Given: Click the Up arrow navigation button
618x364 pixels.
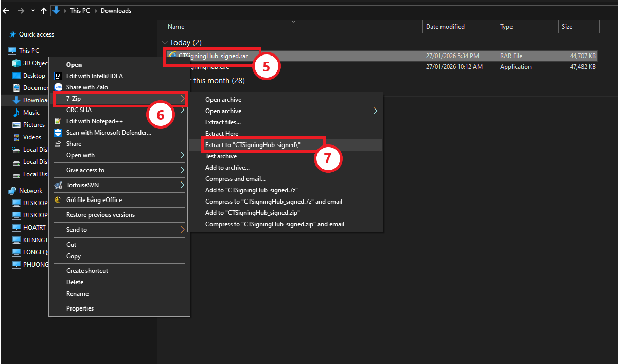Looking at the screenshot, I should coord(44,10).
